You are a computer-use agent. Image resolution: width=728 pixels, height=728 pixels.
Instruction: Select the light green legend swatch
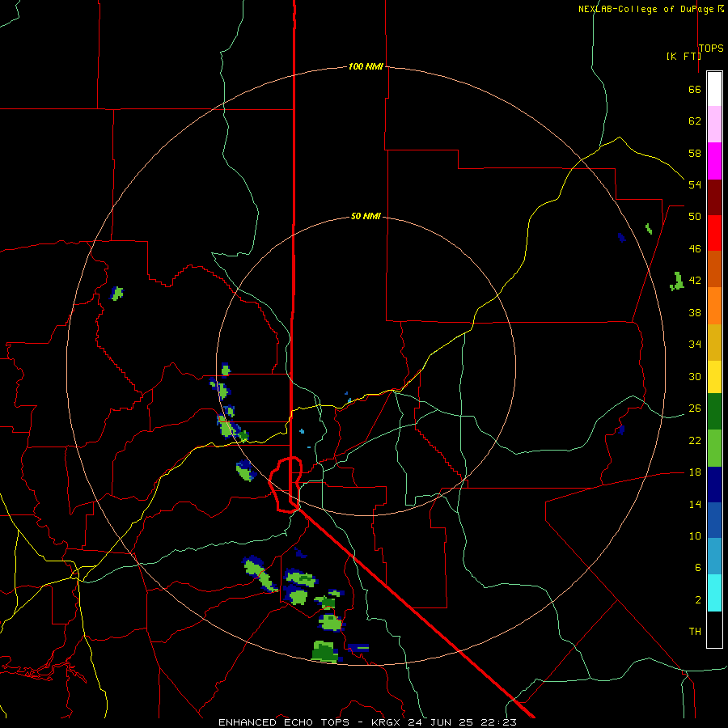(x=714, y=448)
